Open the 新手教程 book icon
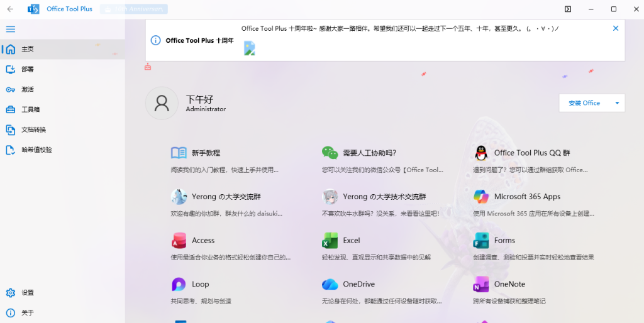The width and height of the screenshot is (644, 323). point(179,153)
